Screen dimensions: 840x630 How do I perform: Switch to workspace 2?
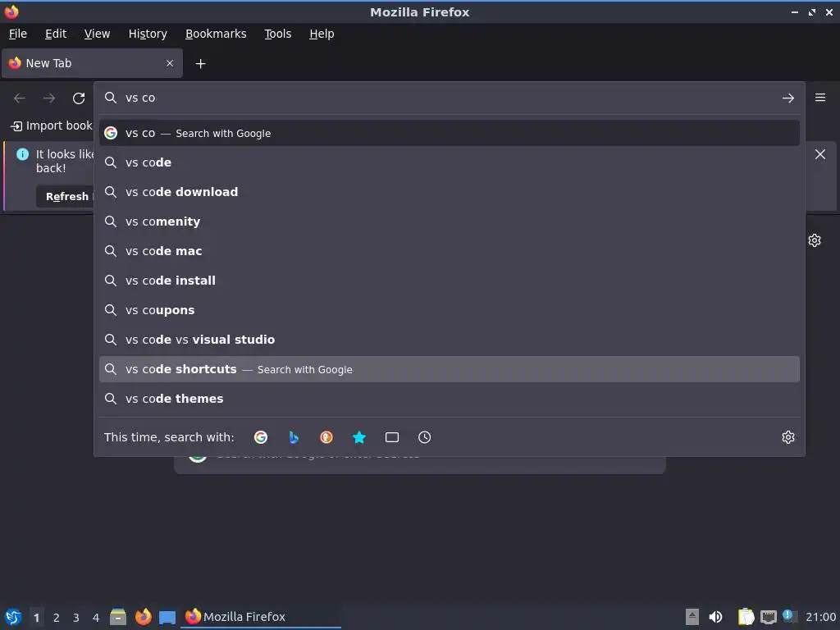(x=57, y=618)
